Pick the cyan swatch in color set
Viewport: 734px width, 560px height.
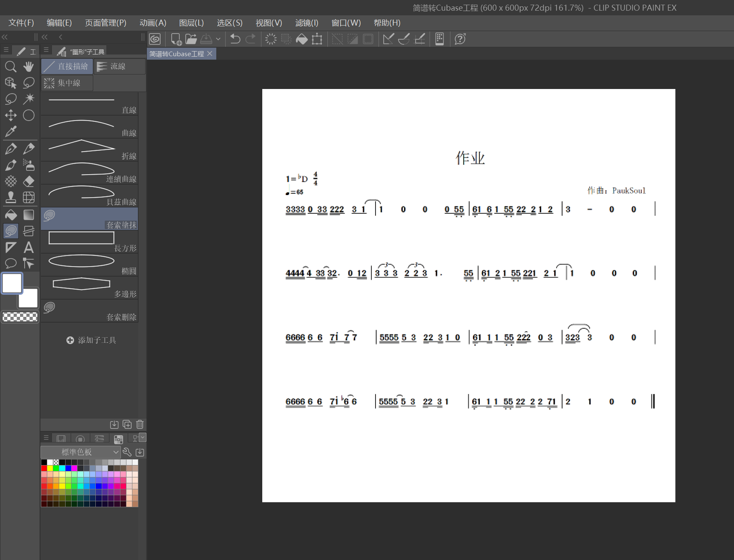point(62,468)
